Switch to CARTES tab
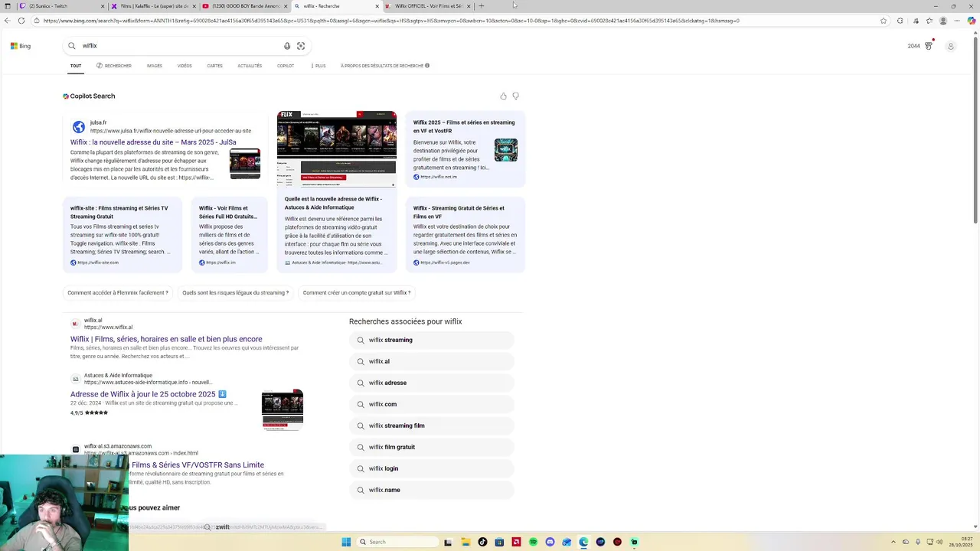The image size is (980, 551). point(214,66)
